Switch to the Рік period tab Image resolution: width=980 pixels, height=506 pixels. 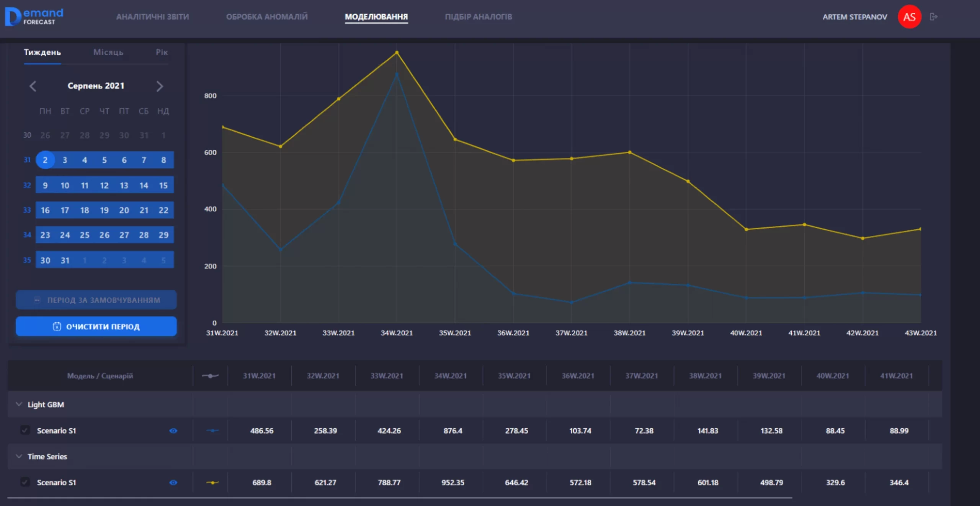[162, 52]
